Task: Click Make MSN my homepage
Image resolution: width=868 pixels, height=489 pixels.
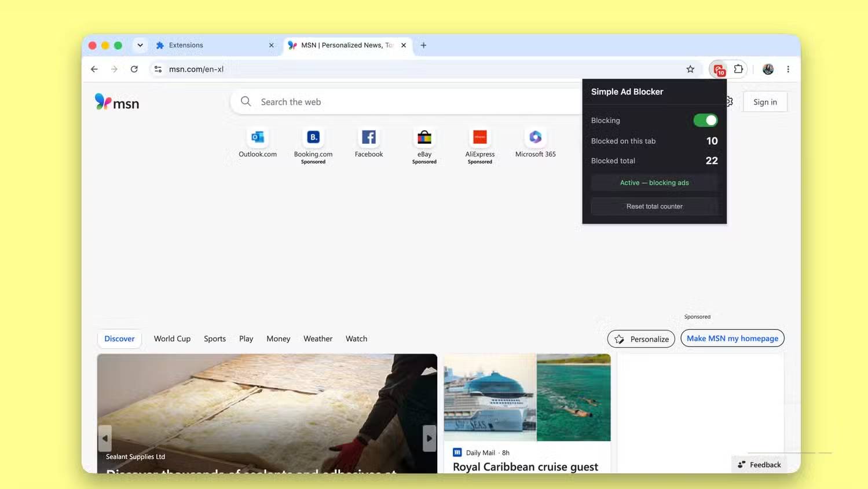Action: point(733,338)
